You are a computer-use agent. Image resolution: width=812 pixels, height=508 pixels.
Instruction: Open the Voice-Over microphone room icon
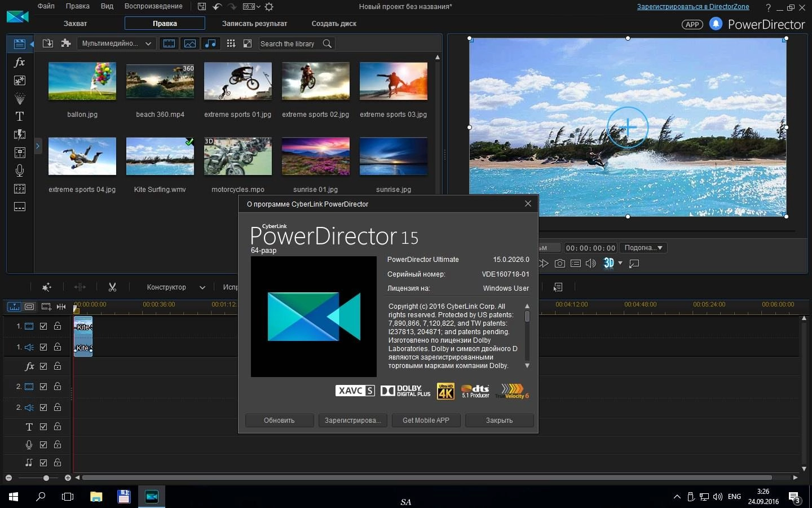[x=20, y=170]
